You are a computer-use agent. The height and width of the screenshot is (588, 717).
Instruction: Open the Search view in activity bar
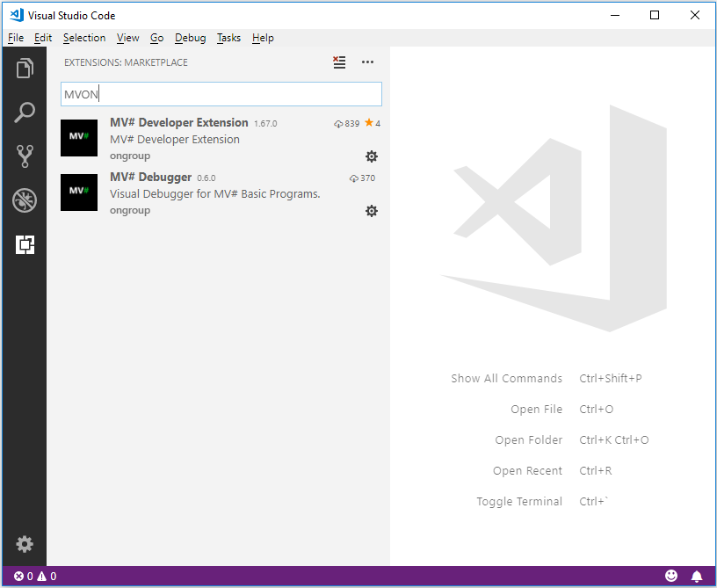click(x=25, y=112)
